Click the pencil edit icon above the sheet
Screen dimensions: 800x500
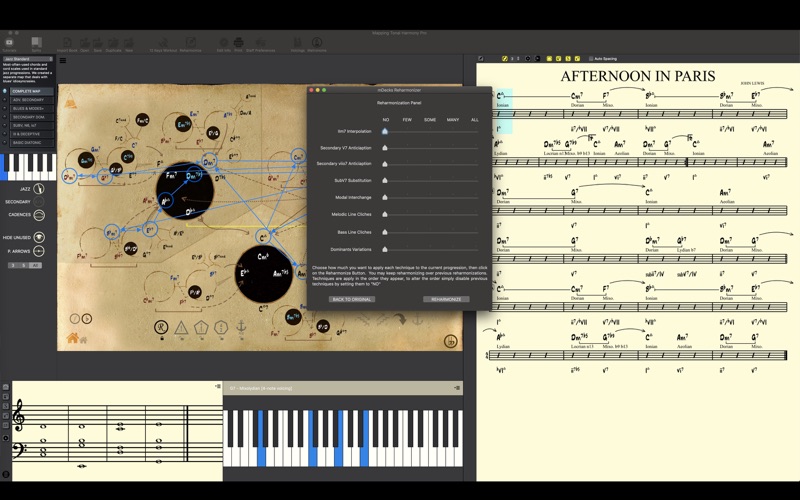coord(481,59)
